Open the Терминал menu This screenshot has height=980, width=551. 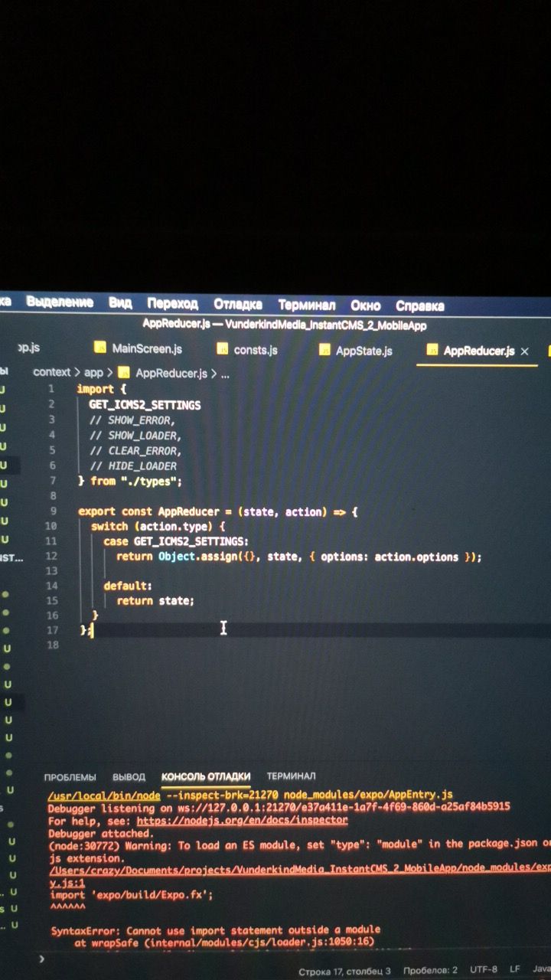coord(306,305)
